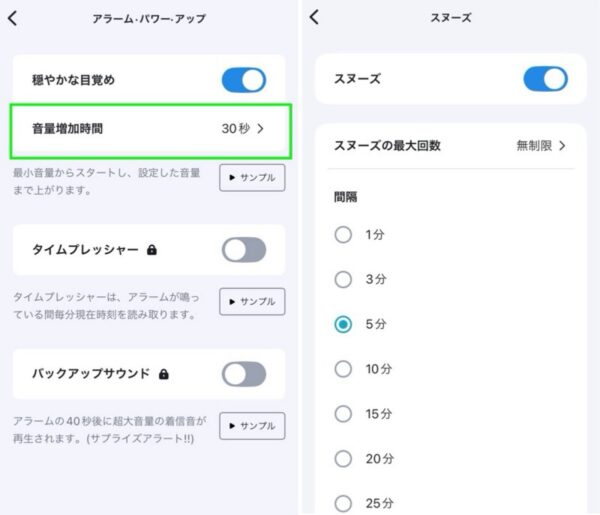
Task: Go back from アラーム・パワーアップ screen
Action: point(13,18)
